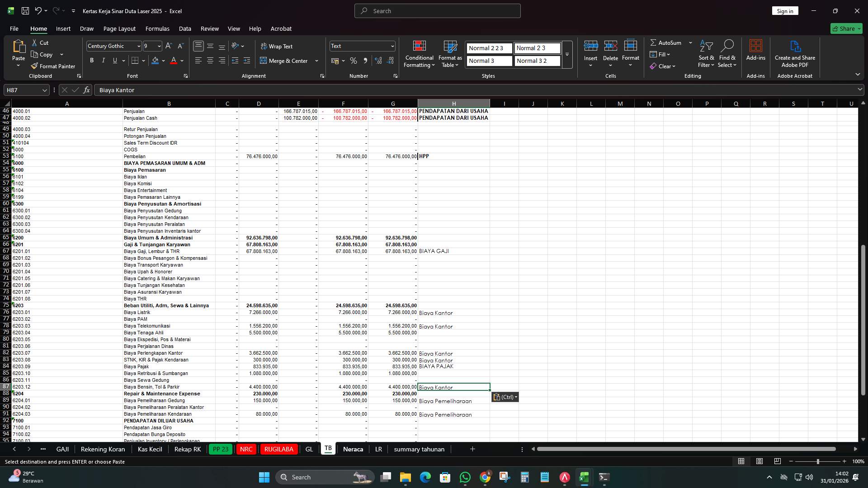Open the font name dropdown

coord(139,46)
